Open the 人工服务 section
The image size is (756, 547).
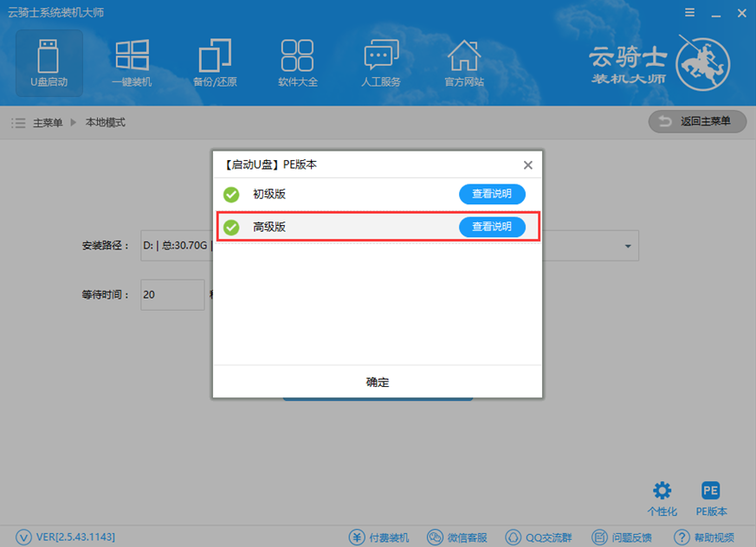coord(381,63)
